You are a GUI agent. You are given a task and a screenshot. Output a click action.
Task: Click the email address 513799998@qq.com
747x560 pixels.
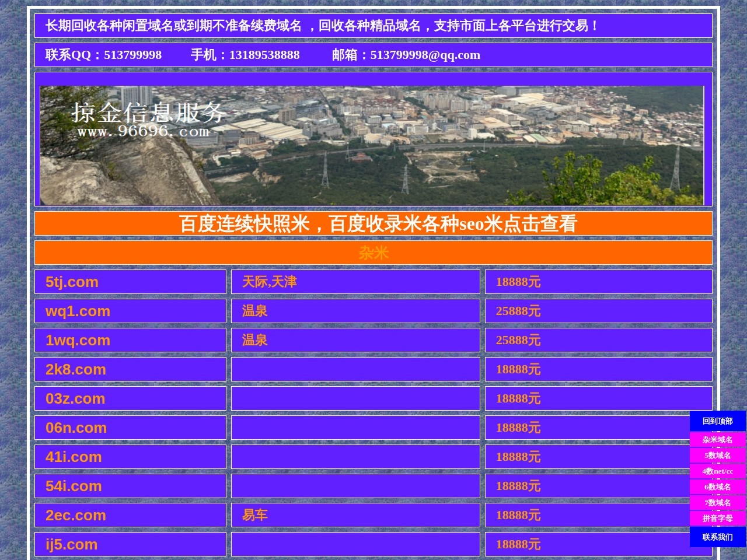point(426,55)
